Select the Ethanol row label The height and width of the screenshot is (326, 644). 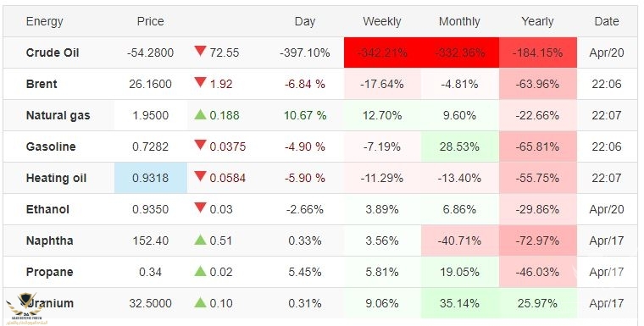[47, 209]
